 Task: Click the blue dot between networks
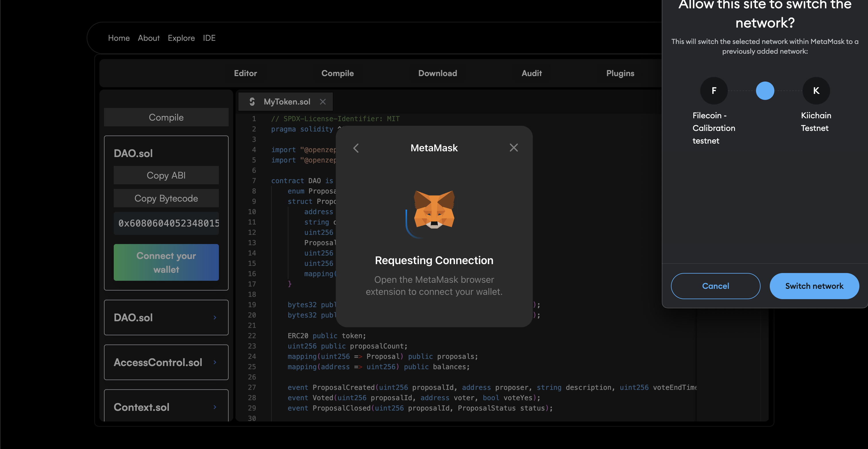(765, 91)
